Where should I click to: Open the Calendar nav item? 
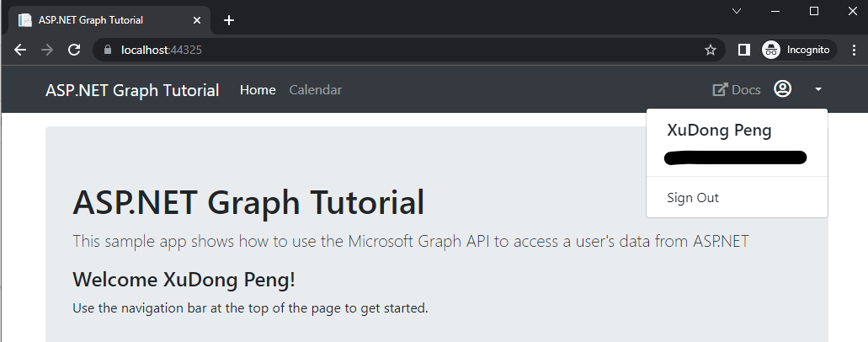(x=315, y=90)
